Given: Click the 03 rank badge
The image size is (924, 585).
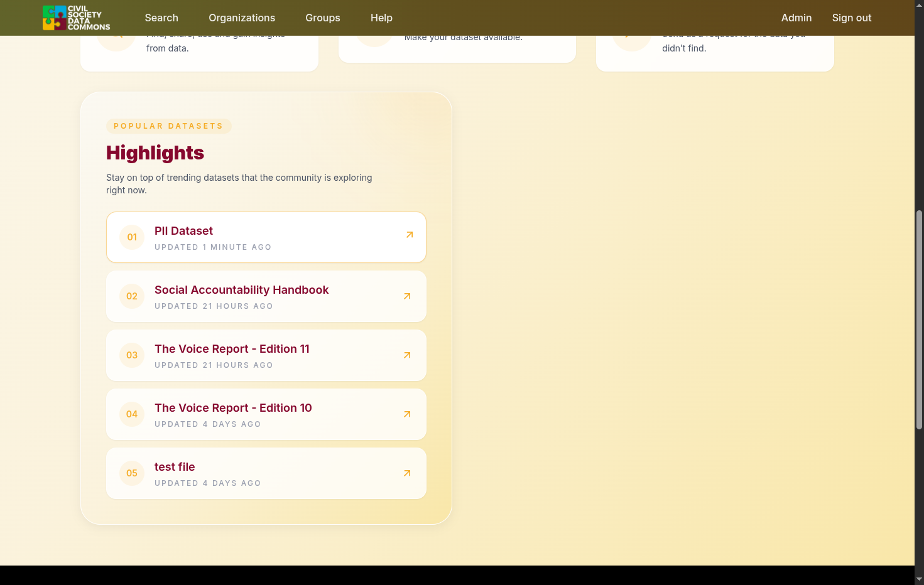Looking at the screenshot, I should click(132, 355).
